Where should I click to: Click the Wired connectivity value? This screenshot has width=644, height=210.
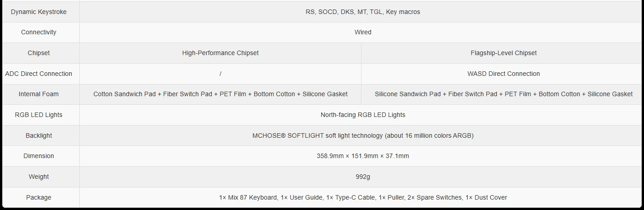pos(363,33)
